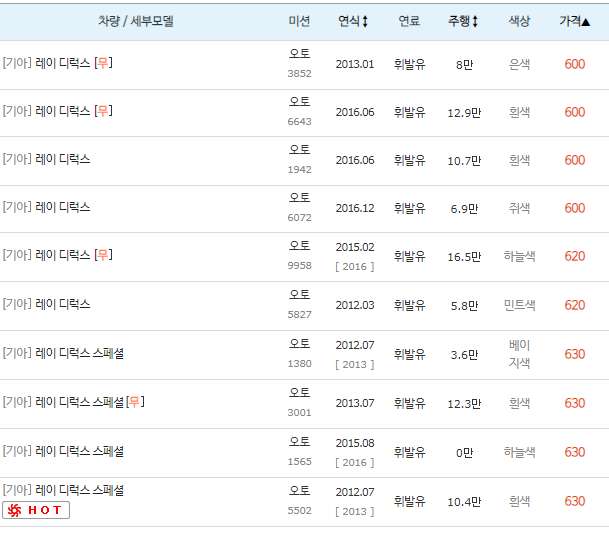Viewport: 609px width, 536px height.
Task: Sort by 주행 using its arrow icon
Action: click(x=475, y=21)
